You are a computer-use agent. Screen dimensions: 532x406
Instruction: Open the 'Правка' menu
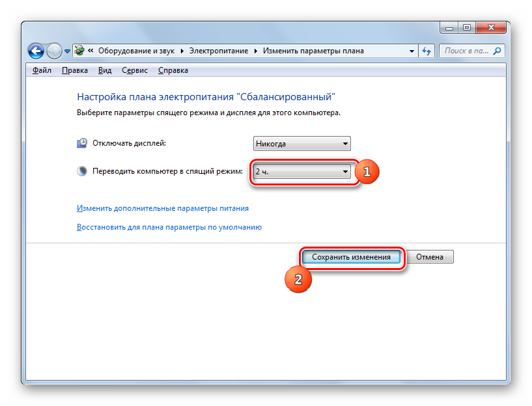click(75, 70)
